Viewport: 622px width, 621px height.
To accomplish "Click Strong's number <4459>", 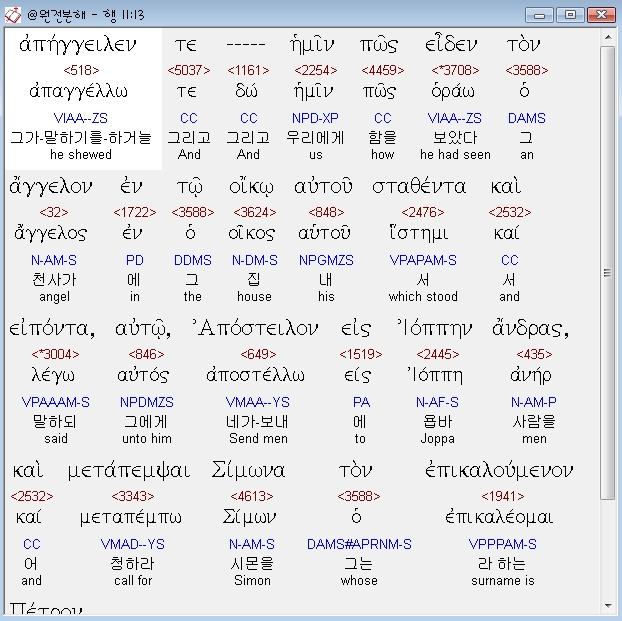I will click(383, 70).
